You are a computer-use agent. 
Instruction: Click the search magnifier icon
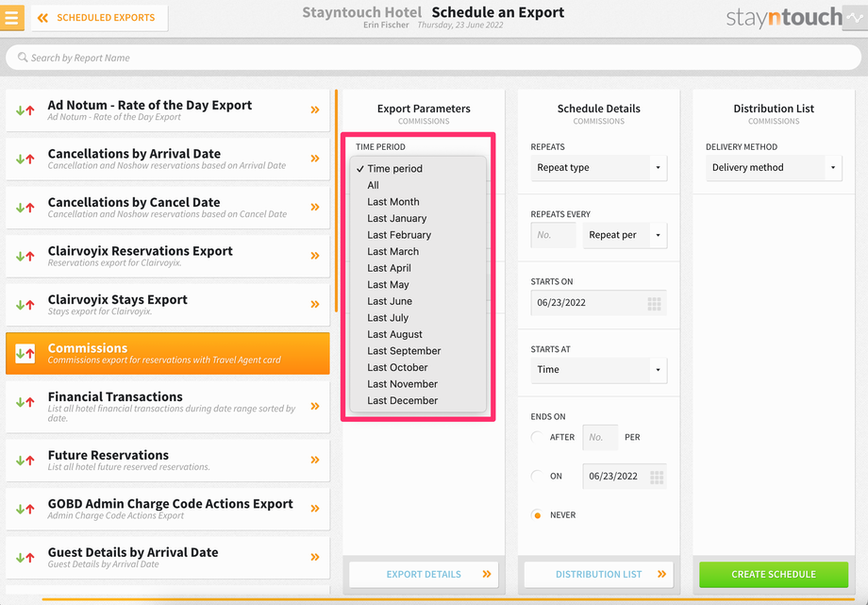tap(23, 58)
